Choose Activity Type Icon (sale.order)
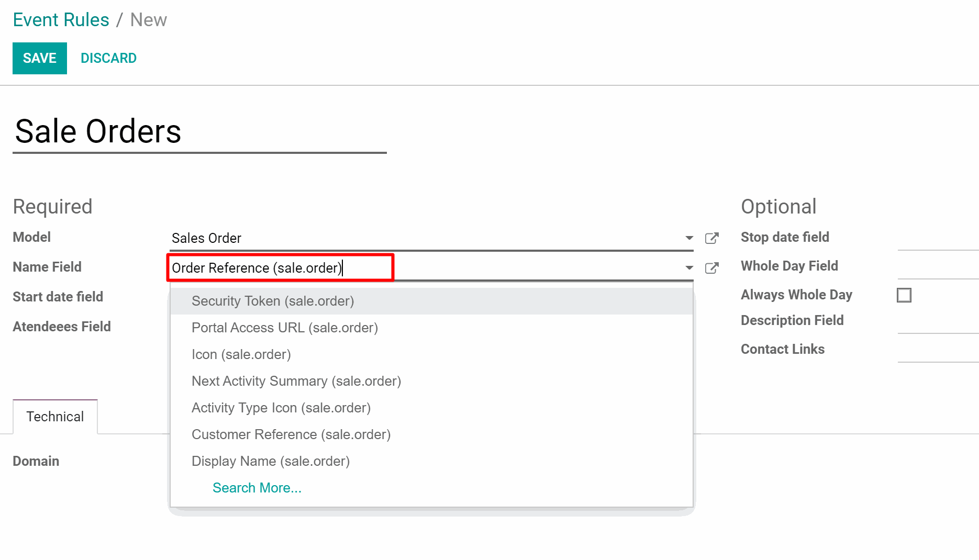Viewport: 979px width, 560px height. (x=431, y=408)
